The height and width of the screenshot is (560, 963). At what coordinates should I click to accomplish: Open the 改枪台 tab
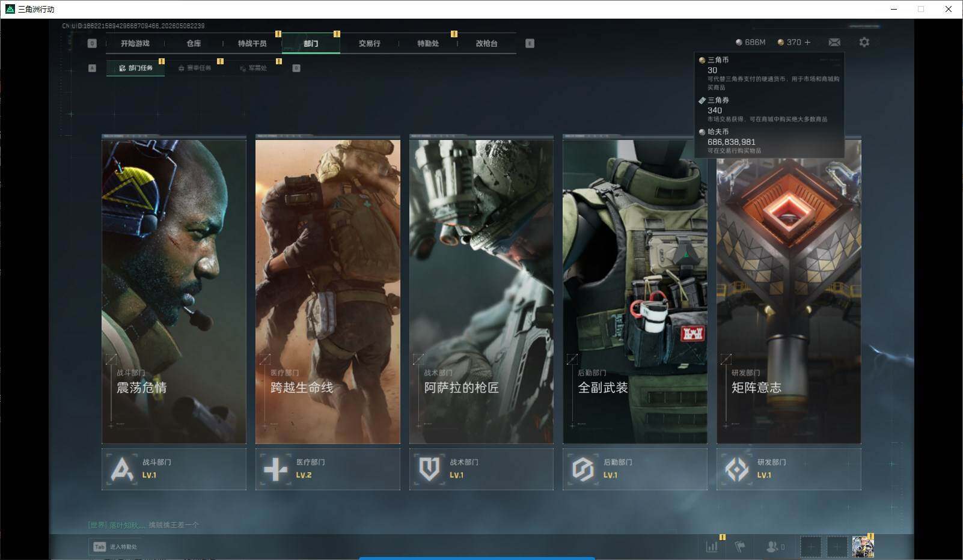tap(486, 43)
